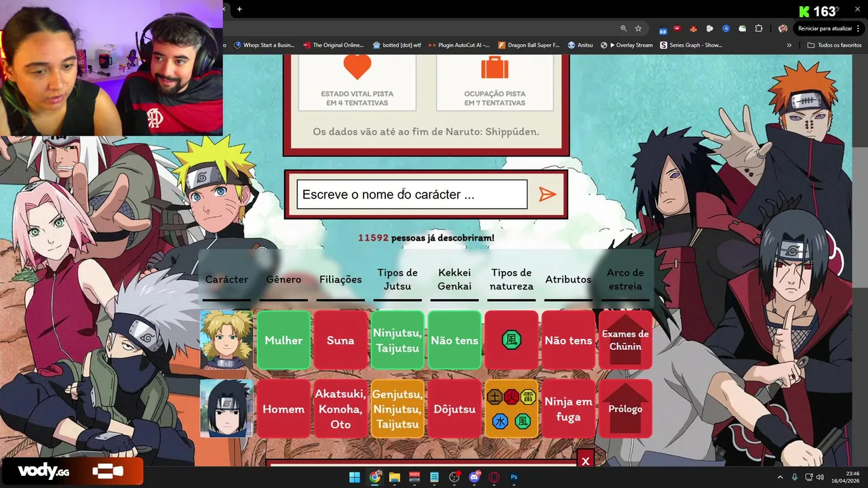Open The Original Online bookmark
The height and width of the screenshot is (488, 868).
point(334,45)
